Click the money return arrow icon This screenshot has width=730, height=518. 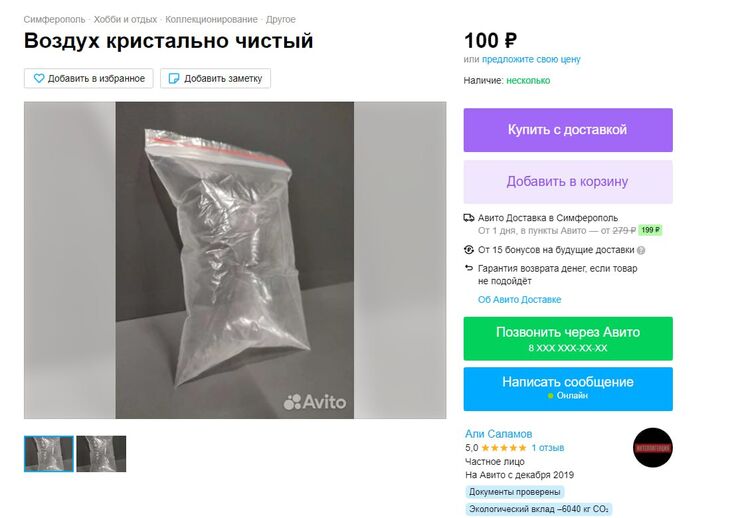468,268
